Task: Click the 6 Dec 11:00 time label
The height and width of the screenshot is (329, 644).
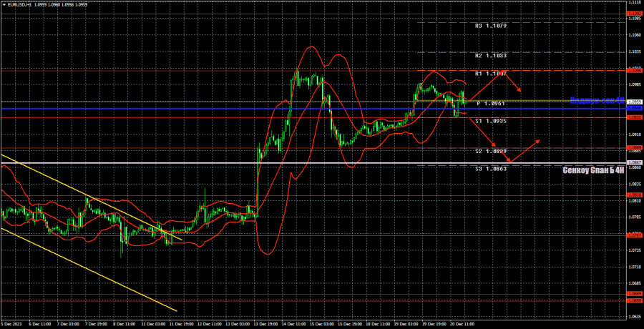Action: pos(39,324)
